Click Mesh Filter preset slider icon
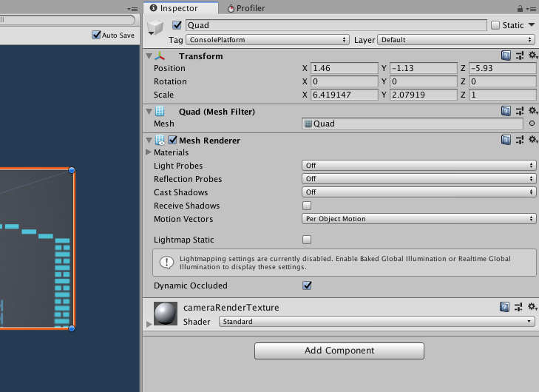 point(520,111)
